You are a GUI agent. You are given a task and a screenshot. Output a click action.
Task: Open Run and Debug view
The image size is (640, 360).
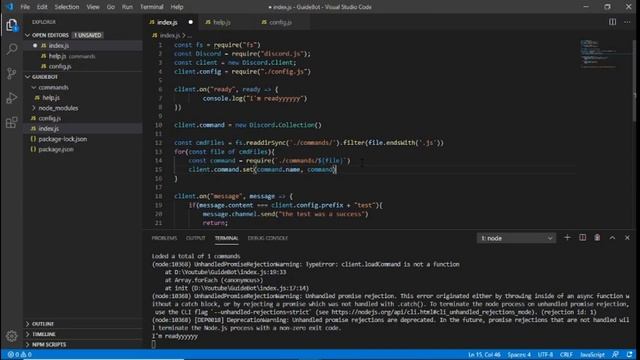[11, 98]
